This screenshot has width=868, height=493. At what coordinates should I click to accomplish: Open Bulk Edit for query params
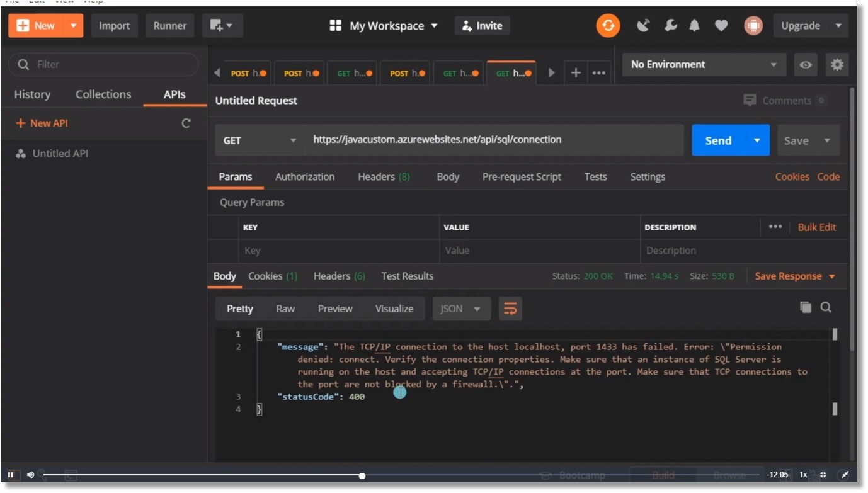(x=817, y=227)
